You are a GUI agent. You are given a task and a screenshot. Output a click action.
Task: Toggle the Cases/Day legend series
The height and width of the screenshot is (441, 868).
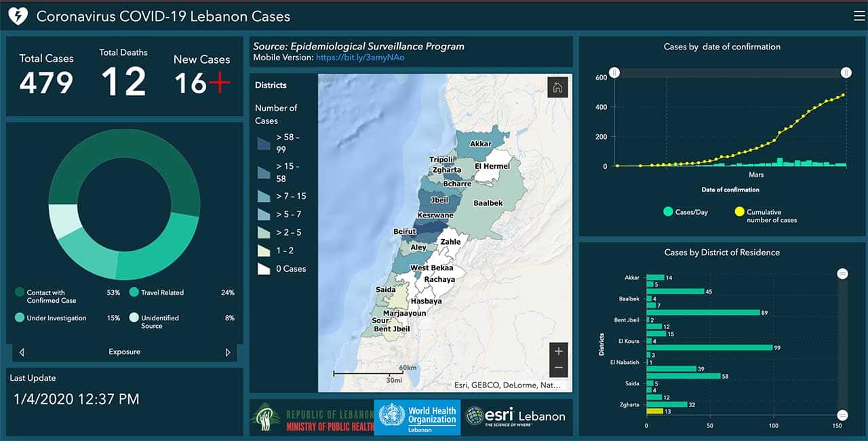(686, 212)
